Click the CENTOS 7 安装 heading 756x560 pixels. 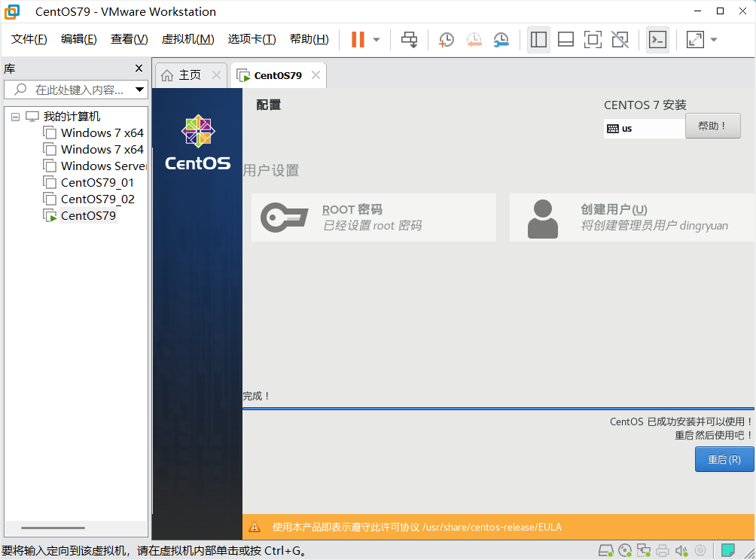(x=645, y=105)
